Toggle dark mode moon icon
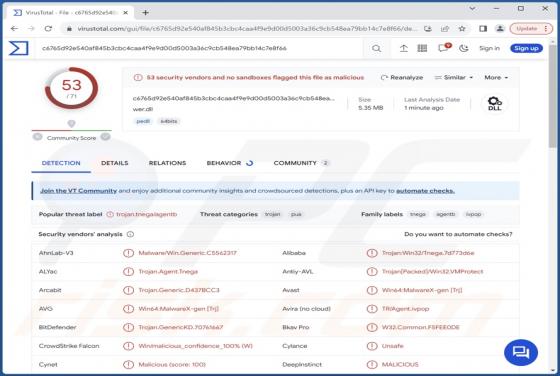The width and height of the screenshot is (560, 376). coord(464,48)
